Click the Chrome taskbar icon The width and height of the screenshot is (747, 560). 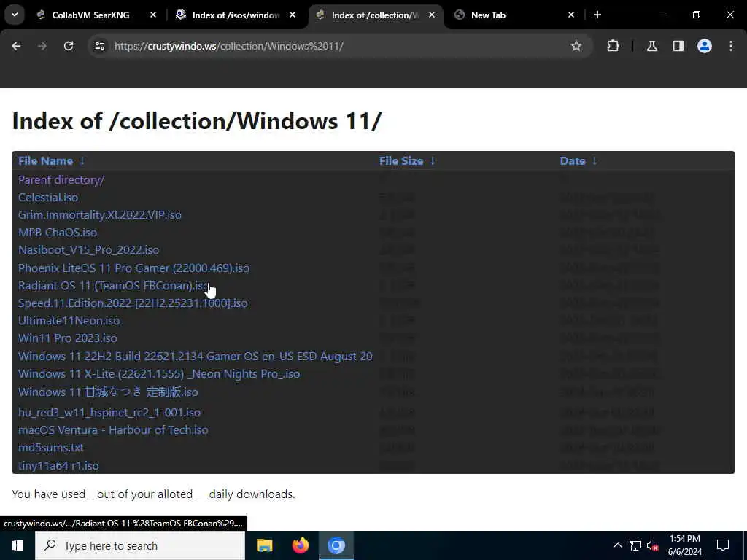336,545
